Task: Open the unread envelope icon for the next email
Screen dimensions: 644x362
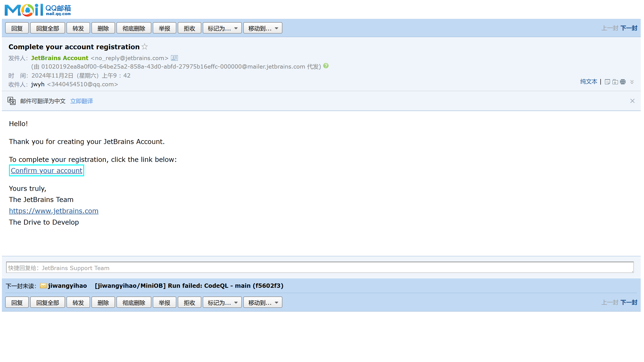Action: tap(43, 285)
